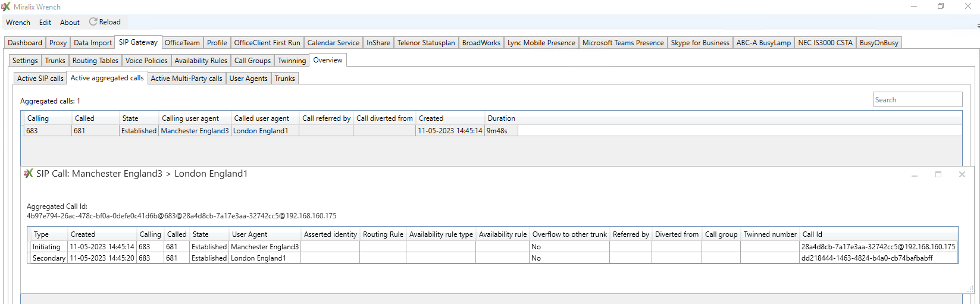Image resolution: width=980 pixels, height=304 pixels.
Task: Open the Twinning tab
Action: (292, 61)
